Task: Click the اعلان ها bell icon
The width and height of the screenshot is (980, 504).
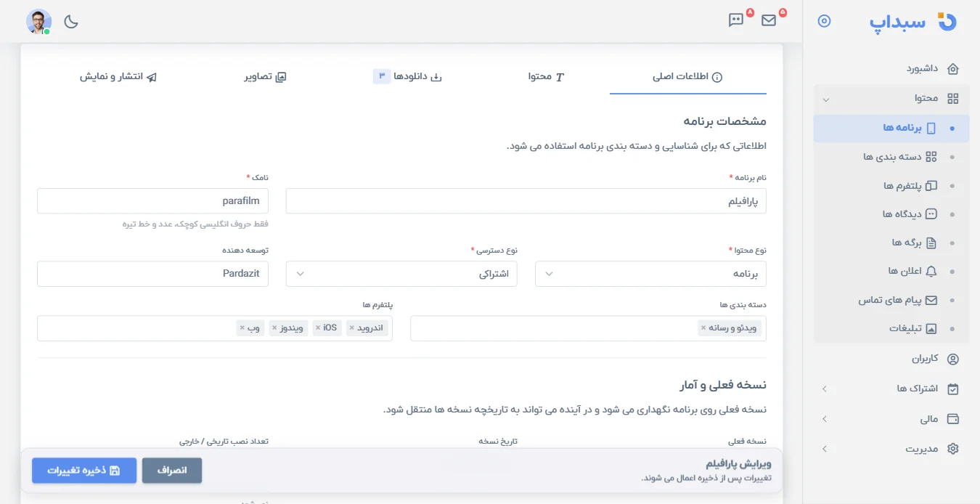Action: coord(931,271)
